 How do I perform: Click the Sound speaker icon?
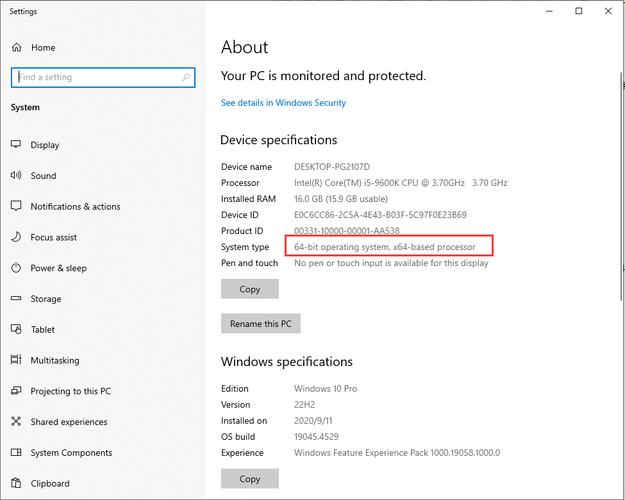[16, 176]
